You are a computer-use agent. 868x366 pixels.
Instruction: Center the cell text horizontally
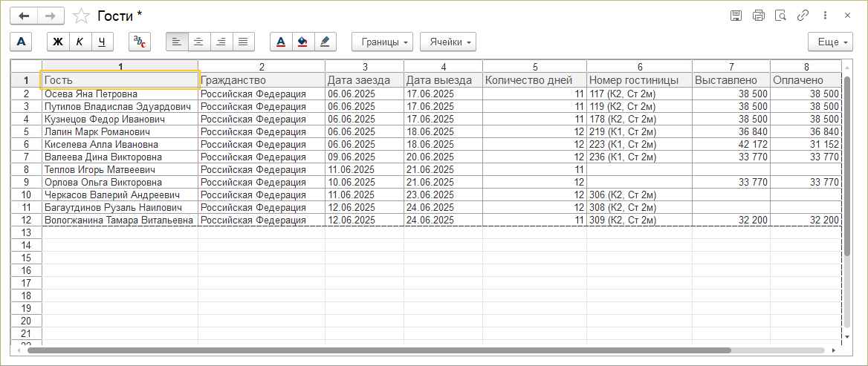pyautogui.click(x=198, y=42)
